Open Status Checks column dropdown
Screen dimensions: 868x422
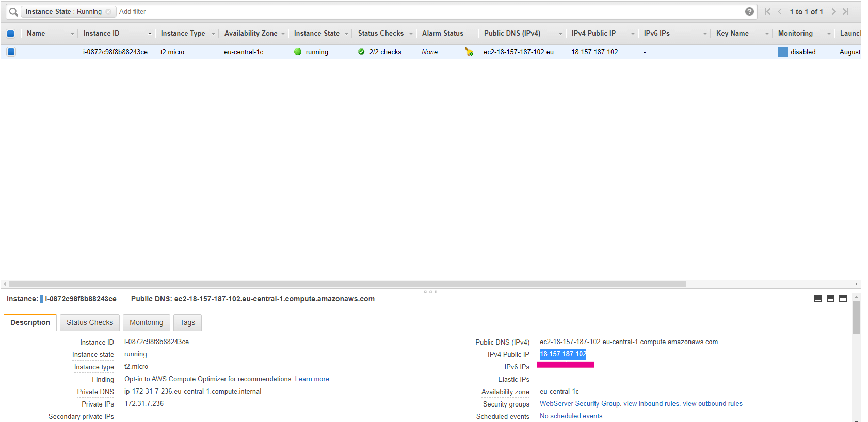coord(411,34)
